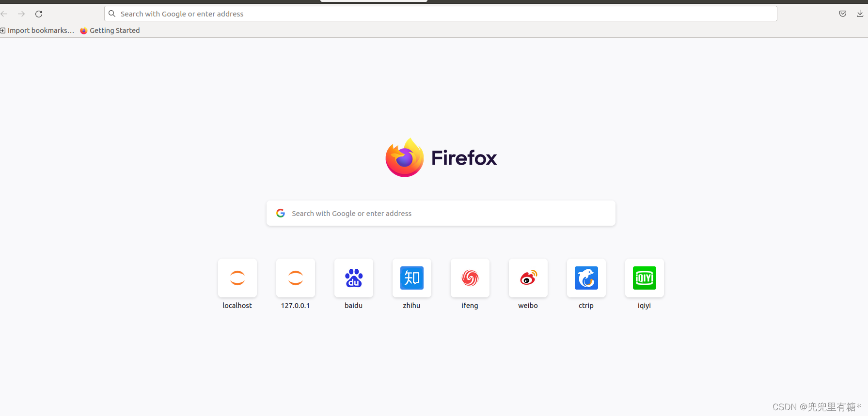Screen dimensions: 868x416
Task: Click the Firefox logo
Action: (x=405, y=157)
